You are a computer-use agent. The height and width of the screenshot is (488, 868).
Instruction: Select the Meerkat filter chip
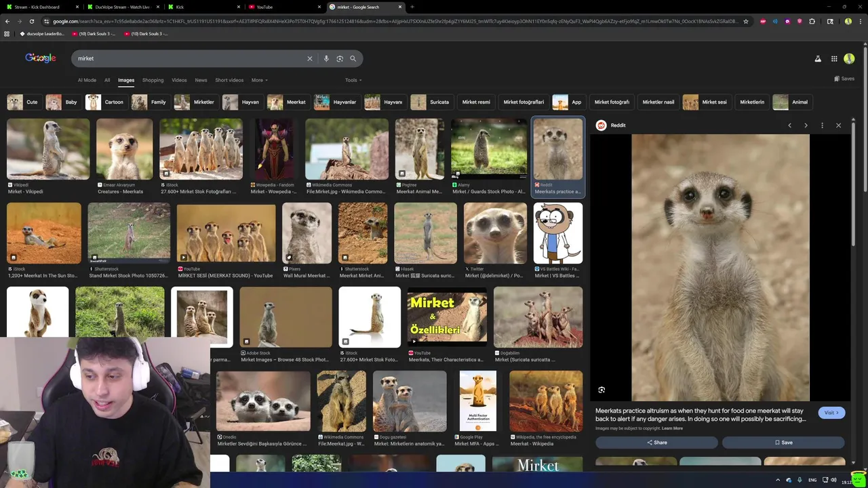click(288, 102)
